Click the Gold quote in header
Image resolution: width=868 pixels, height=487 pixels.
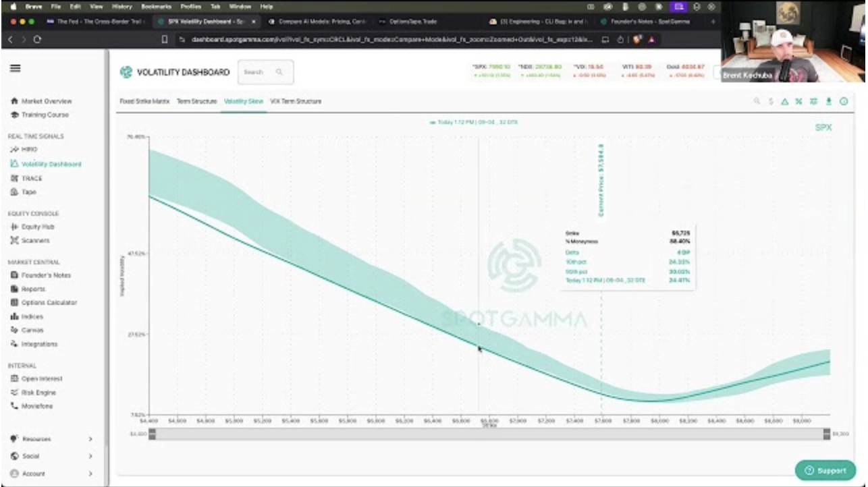coord(686,71)
